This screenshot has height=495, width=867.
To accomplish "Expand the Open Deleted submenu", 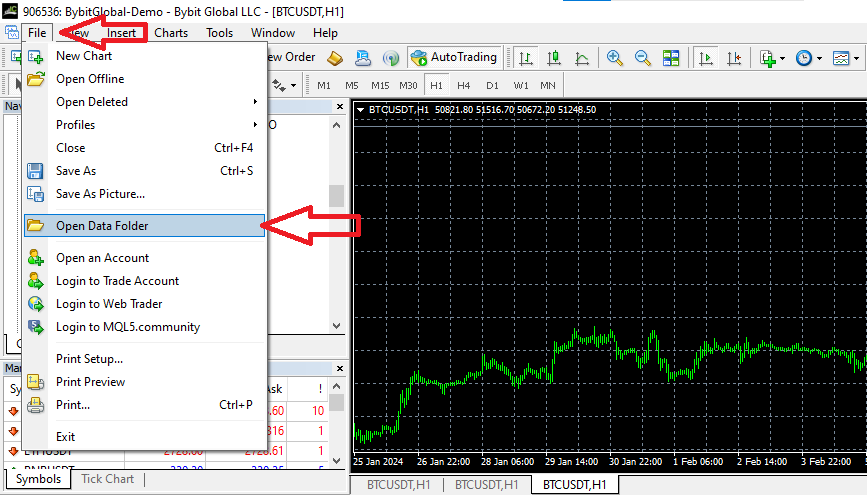I will click(144, 102).
